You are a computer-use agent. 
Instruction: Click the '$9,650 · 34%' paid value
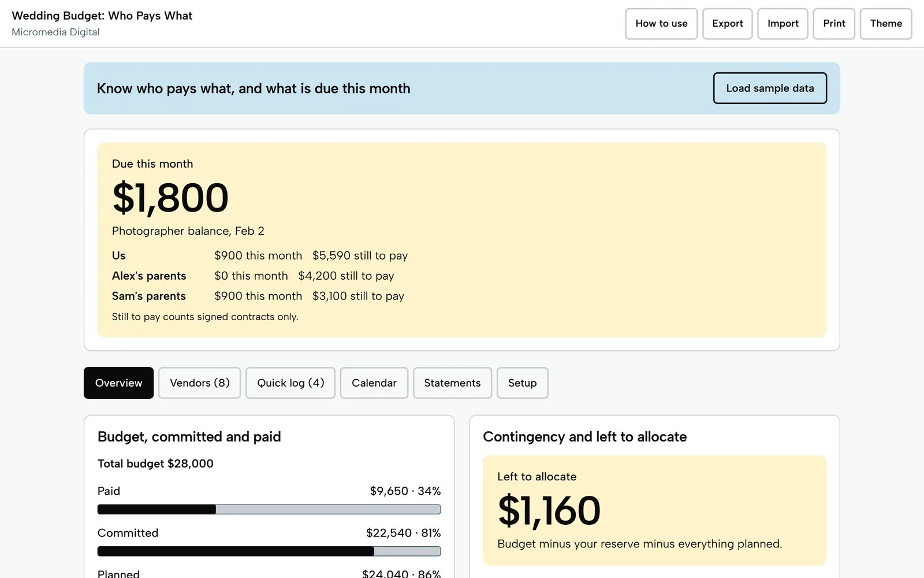(x=405, y=491)
